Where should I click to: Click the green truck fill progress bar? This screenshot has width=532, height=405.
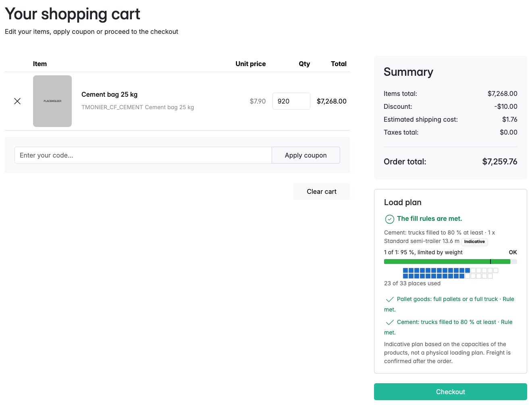(451, 262)
